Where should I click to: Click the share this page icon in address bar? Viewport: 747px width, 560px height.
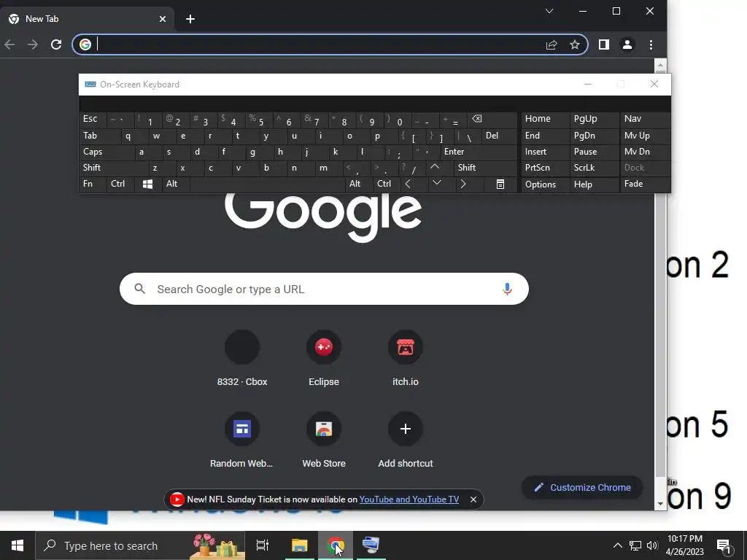point(551,44)
